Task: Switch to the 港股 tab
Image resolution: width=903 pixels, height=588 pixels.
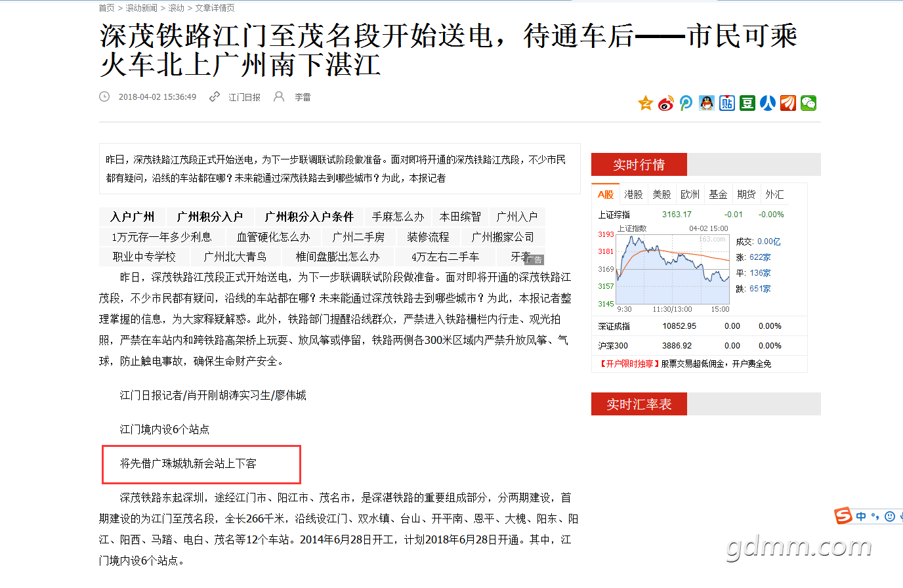Action: click(633, 194)
